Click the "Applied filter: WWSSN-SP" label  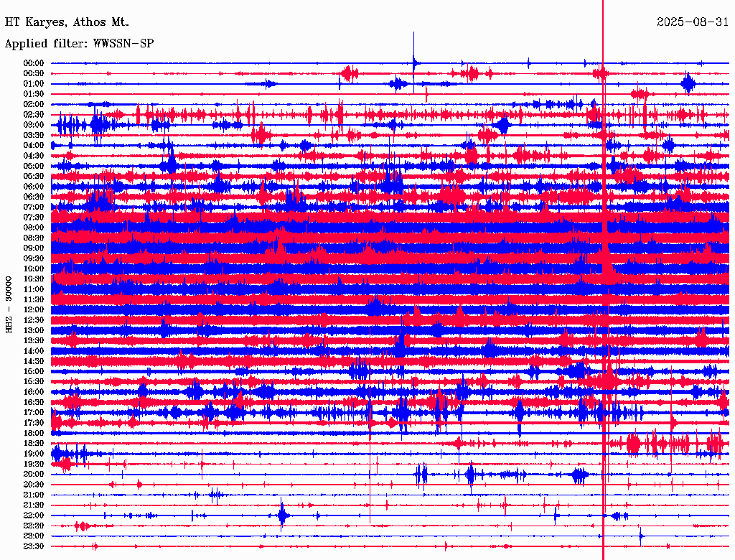pyautogui.click(x=79, y=44)
